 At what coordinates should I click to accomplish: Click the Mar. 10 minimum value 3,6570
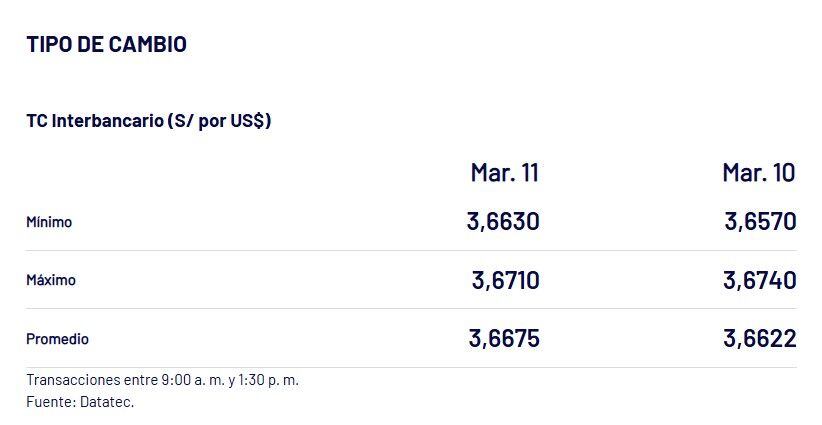tap(760, 221)
